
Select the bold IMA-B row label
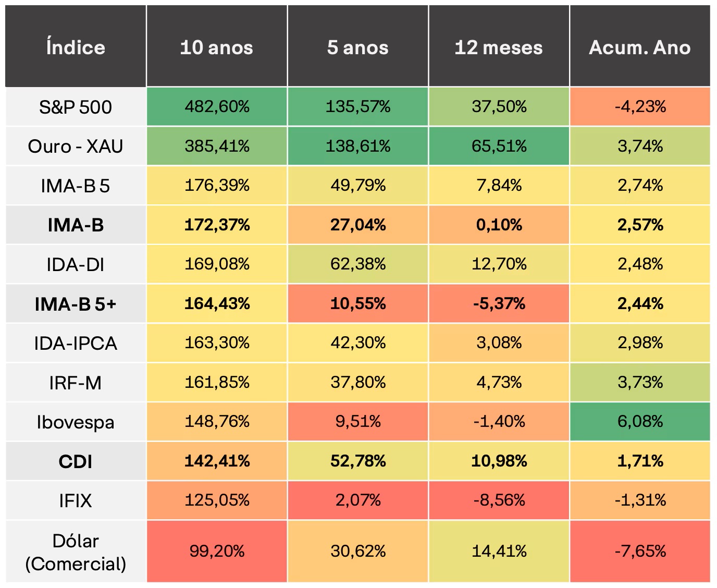[76, 225]
